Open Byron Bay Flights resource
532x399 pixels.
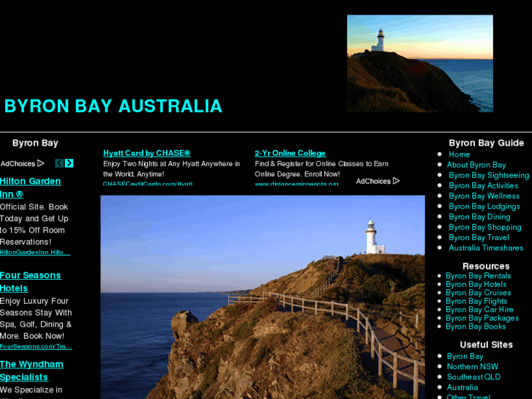476,301
